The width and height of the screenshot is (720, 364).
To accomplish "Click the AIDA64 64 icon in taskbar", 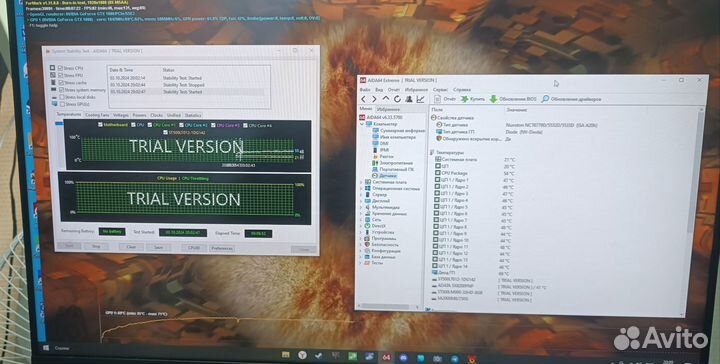I will pos(386,358).
